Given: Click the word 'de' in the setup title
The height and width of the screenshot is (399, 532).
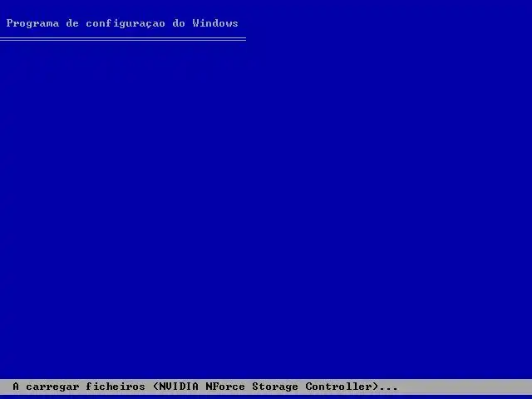Looking at the screenshot, I should [72, 23].
